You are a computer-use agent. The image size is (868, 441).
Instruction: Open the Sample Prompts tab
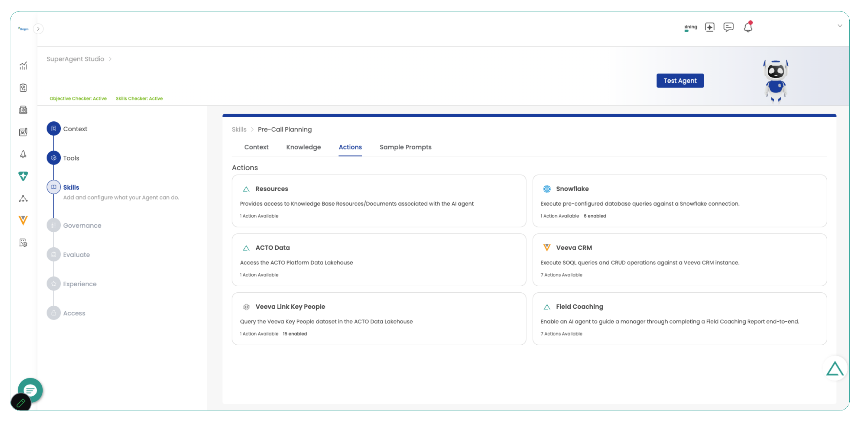406,147
